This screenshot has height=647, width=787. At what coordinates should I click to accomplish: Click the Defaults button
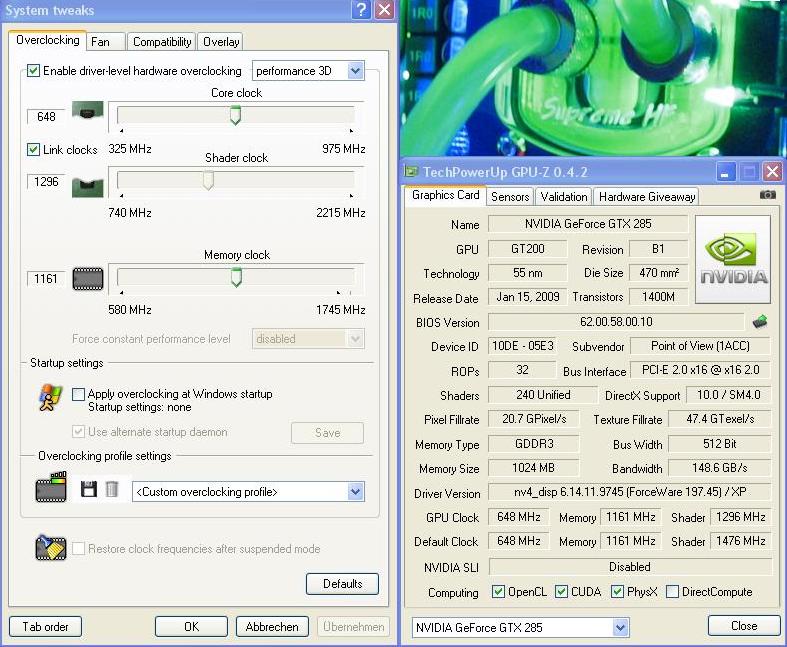pyautogui.click(x=342, y=584)
